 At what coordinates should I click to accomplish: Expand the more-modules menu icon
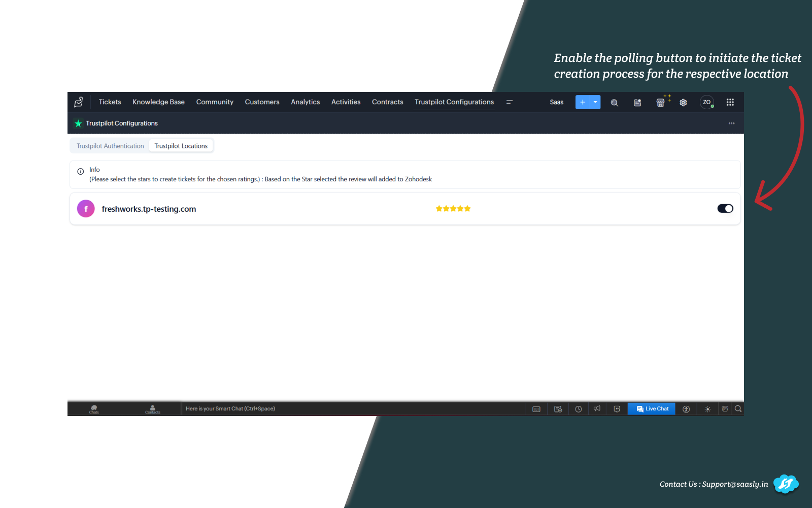click(510, 102)
